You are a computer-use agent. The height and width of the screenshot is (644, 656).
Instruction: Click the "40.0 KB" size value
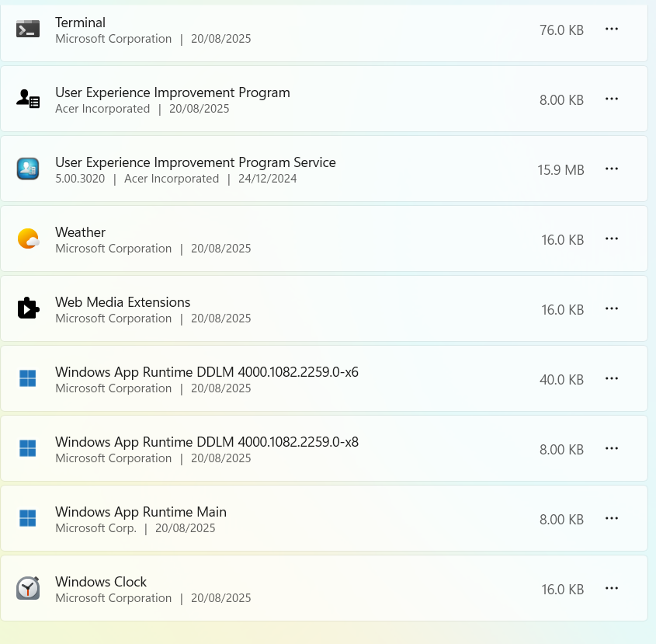click(561, 380)
